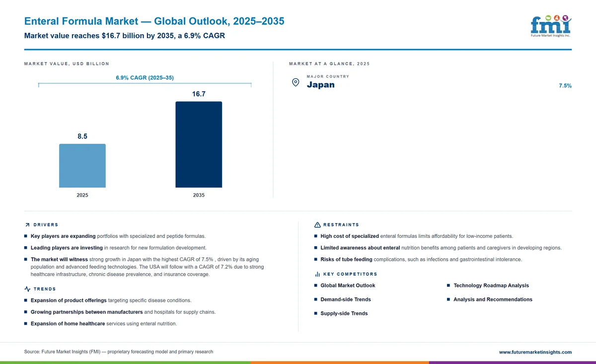Click the pulse icon next to Trends
The height and width of the screenshot is (364, 596).
coord(27,289)
